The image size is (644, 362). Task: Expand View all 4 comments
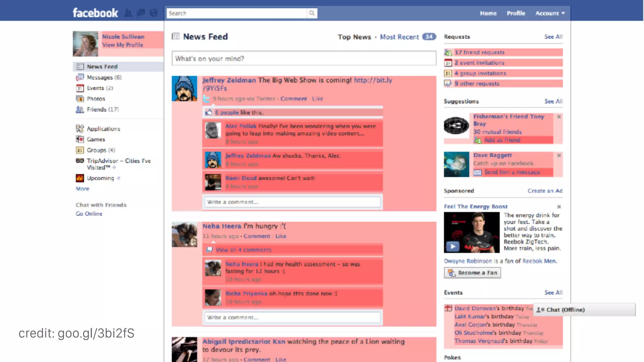click(243, 250)
